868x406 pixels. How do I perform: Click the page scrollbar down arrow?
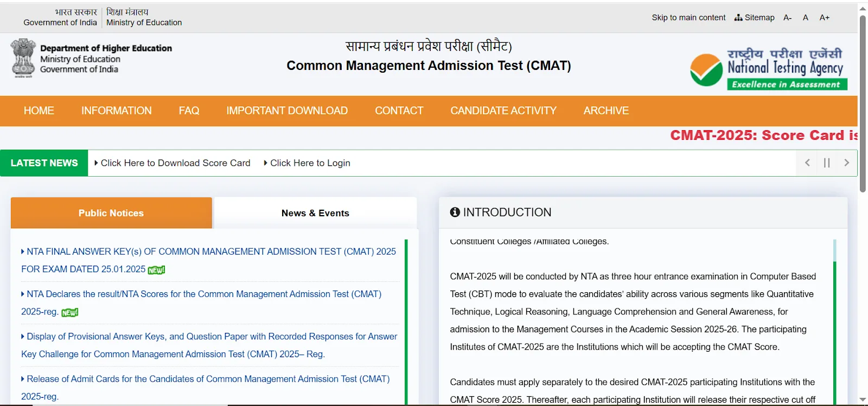click(863, 400)
